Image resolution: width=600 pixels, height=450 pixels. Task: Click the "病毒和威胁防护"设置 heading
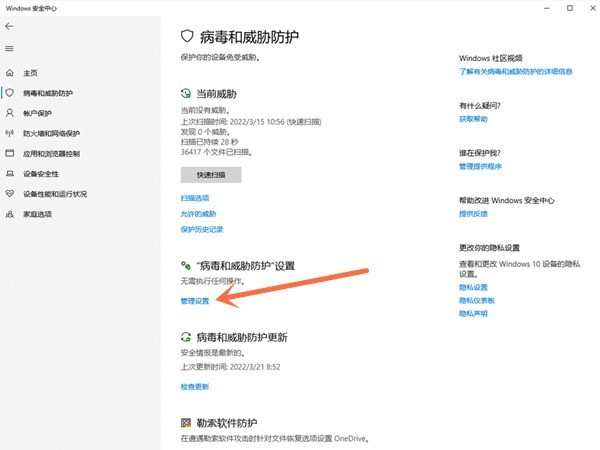pyautogui.click(x=246, y=266)
